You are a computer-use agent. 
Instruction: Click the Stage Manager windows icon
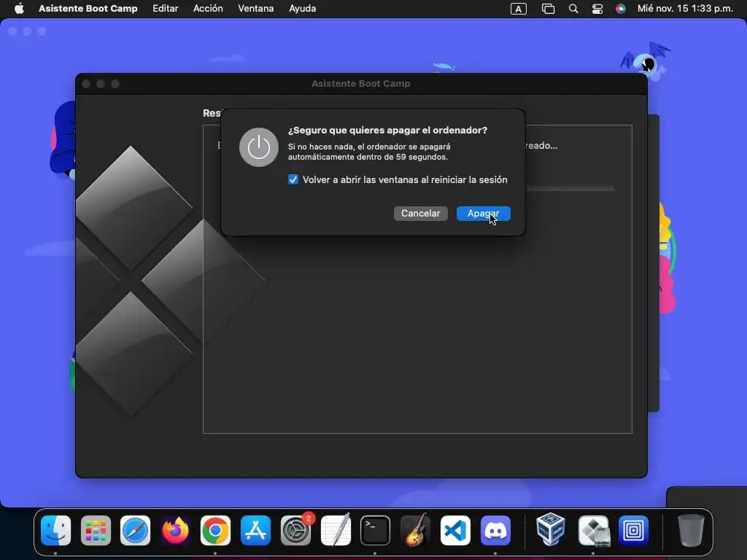pos(548,9)
